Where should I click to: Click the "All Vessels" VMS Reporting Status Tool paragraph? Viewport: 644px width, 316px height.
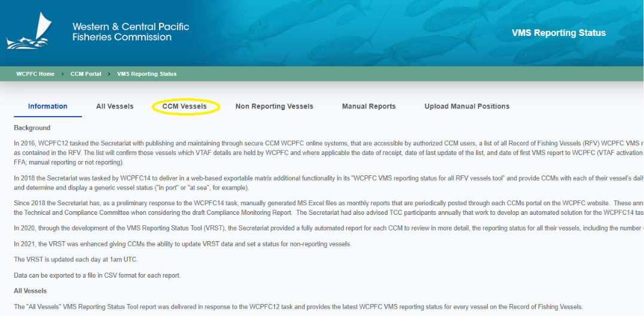[298, 307]
